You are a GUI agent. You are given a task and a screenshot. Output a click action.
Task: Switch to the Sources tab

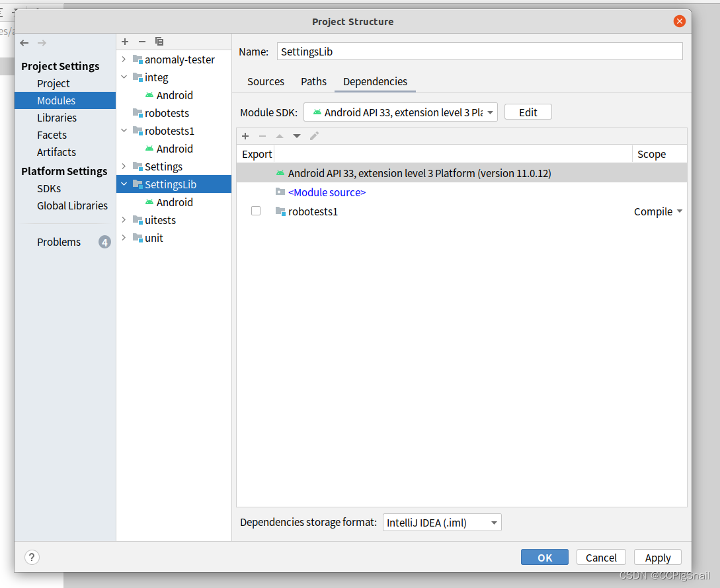click(x=265, y=81)
